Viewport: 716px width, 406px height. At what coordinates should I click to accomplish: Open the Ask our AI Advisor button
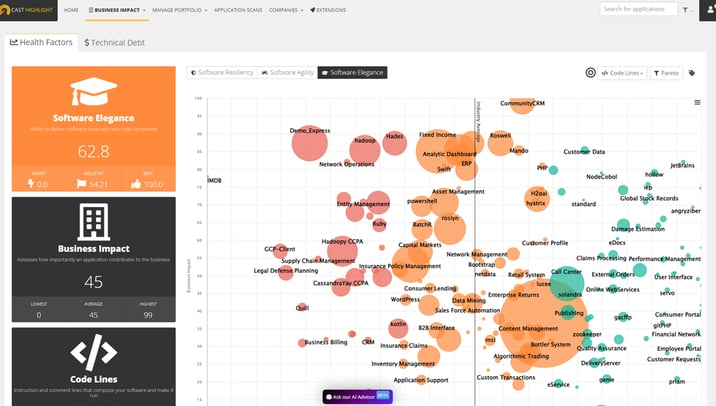[358, 396]
